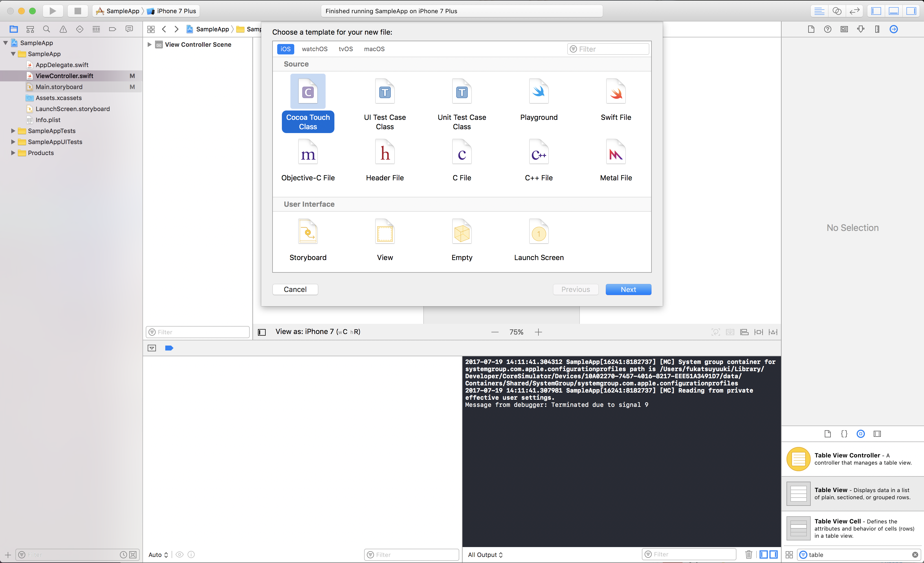The width and height of the screenshot is (924, 563).
Task: Show the Attributes inspector
Action: pos(861,29)
